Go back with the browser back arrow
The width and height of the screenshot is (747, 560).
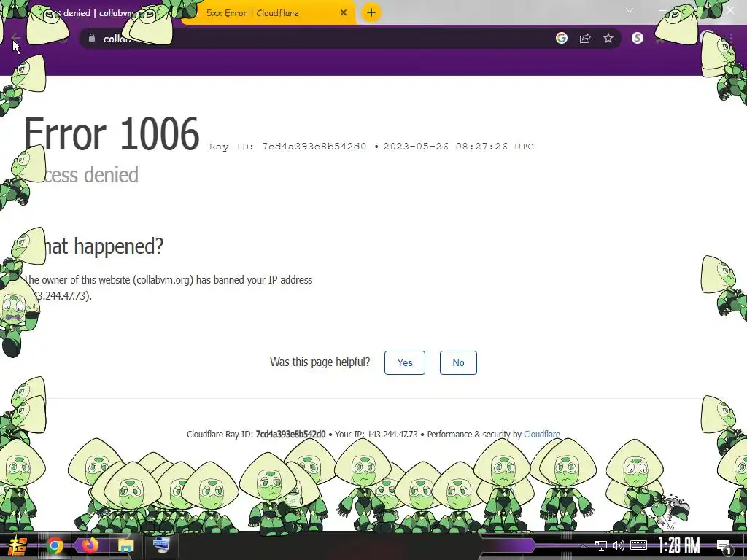pyautogui.click(x=15, y=38)
